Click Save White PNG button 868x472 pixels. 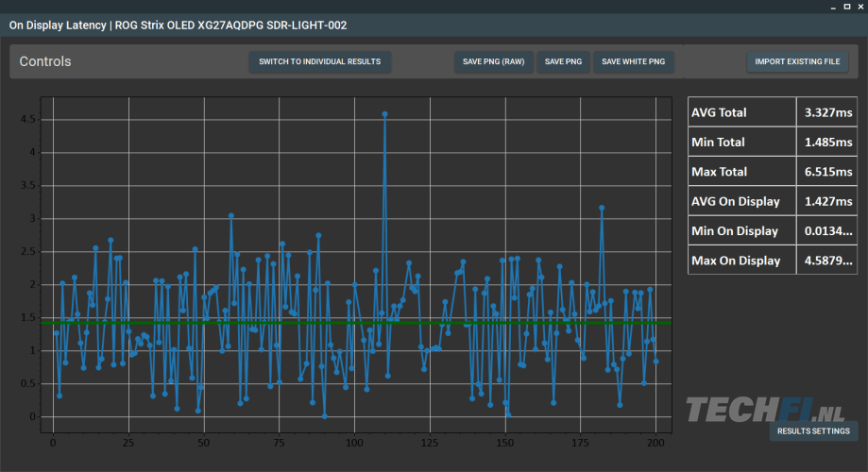point(633,61)
